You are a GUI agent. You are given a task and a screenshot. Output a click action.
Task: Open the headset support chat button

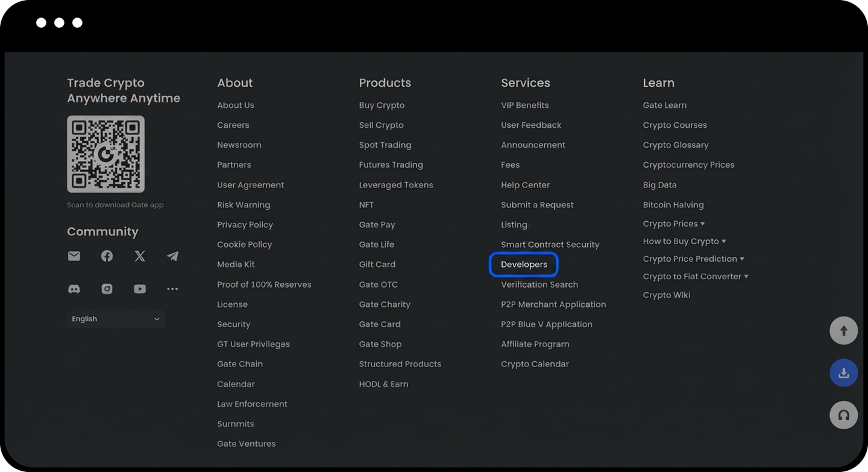click(x=843, y=415)
